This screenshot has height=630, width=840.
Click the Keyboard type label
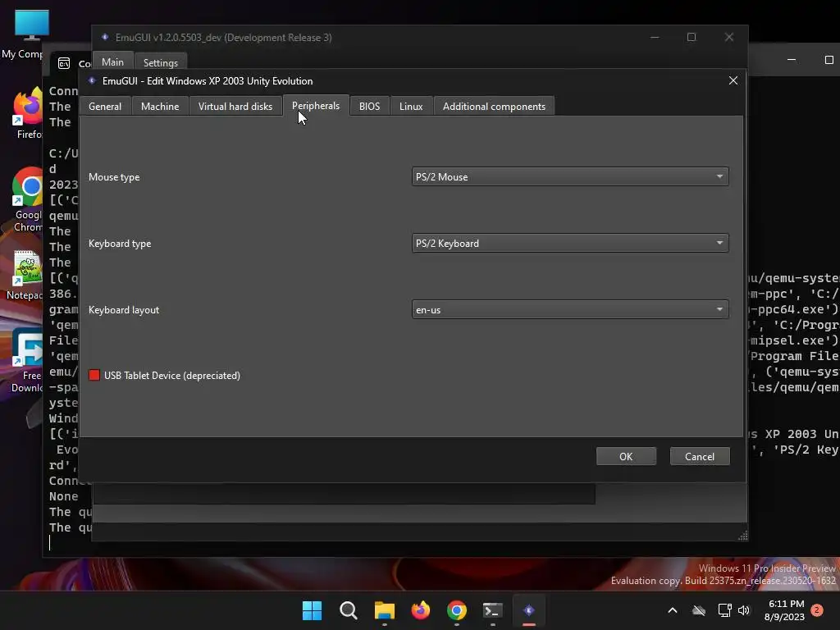coord(120,243)
